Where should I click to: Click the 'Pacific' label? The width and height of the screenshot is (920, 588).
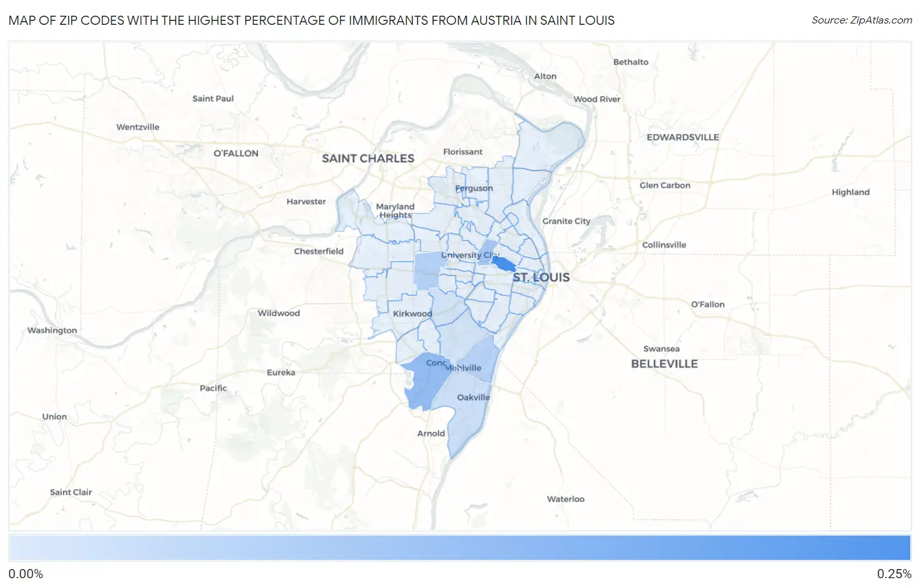pos(213,388)
